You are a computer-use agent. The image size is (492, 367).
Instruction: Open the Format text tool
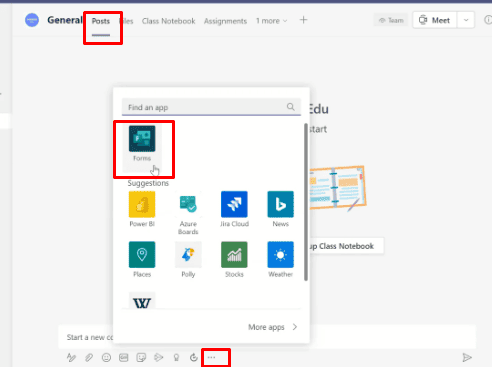click(x=71, y=357)
